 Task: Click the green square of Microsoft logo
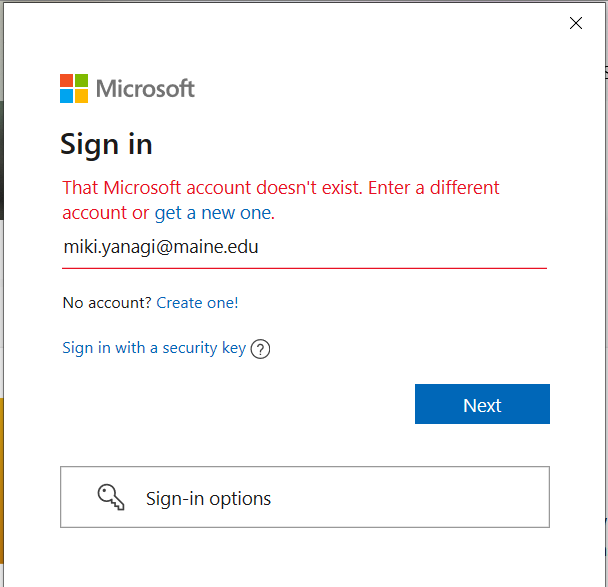pyautogui.click(x=81, y=81)
